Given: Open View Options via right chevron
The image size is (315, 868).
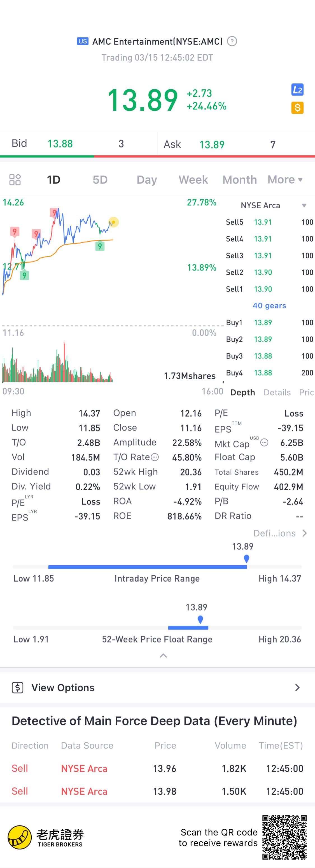Looking at the screenshot, I should tap(297, 687).
